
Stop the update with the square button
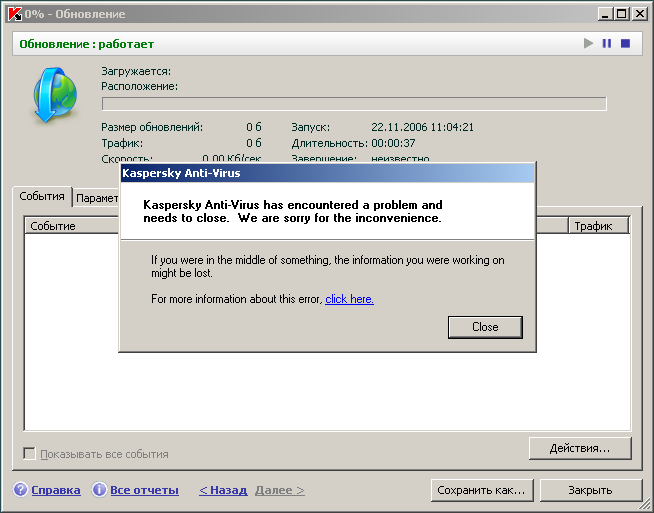click(625, 43)
